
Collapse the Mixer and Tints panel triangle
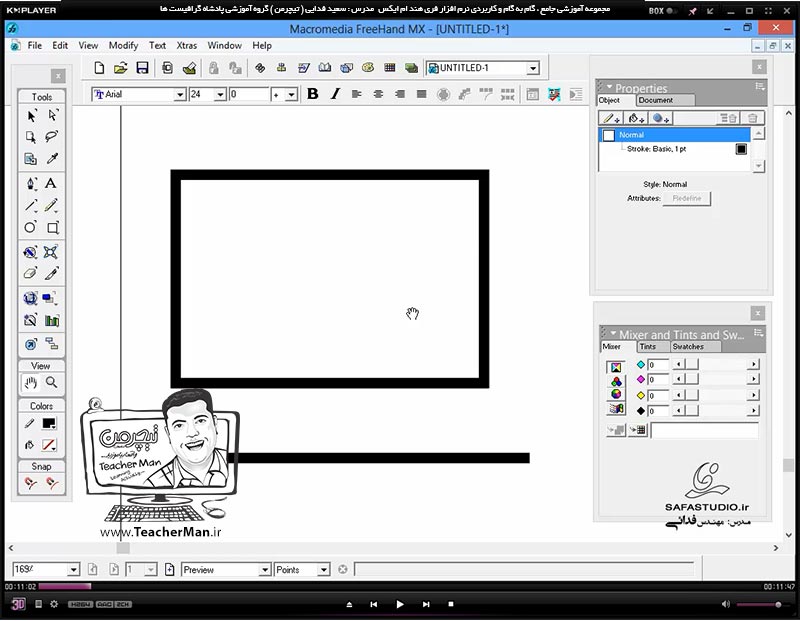tap(613, 334)
